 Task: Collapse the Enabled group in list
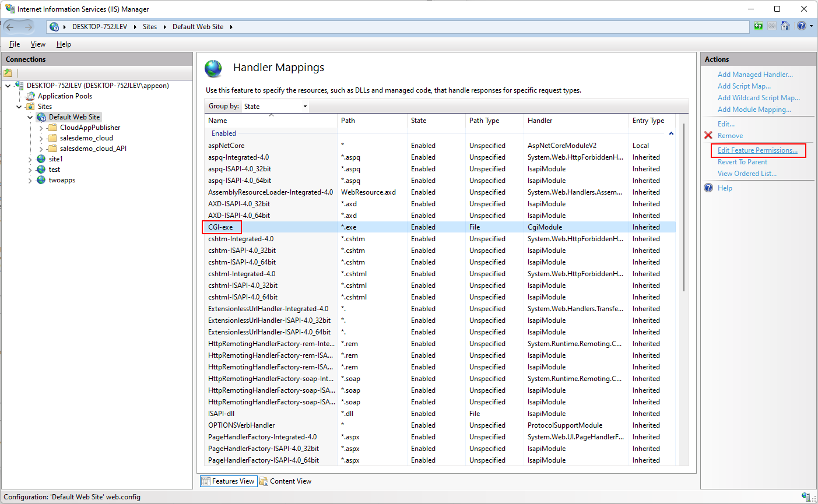pos(671,133)
